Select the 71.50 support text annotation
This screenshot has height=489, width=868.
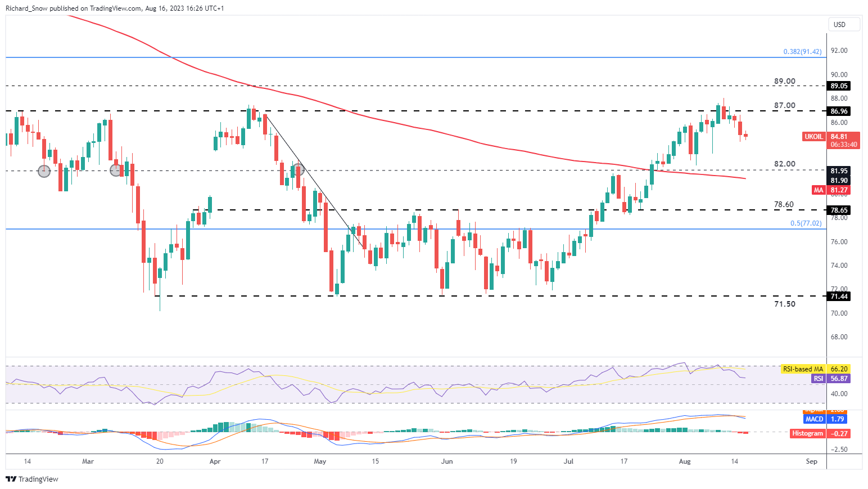tap(785, 304)
